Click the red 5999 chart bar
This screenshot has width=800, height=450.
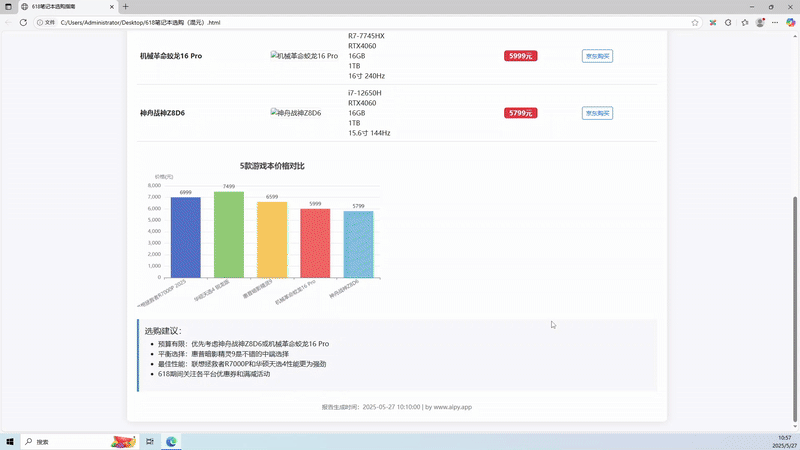click(315, 243)
